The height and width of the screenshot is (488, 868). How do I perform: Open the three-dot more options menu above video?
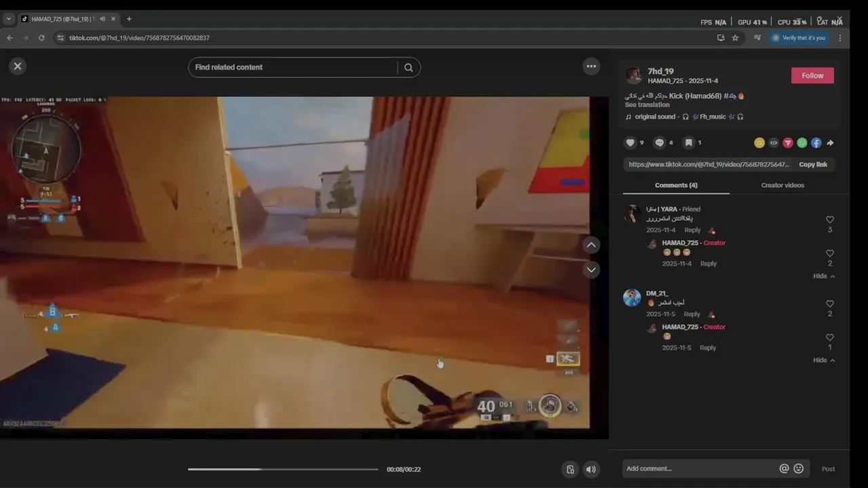click(591, 66)
